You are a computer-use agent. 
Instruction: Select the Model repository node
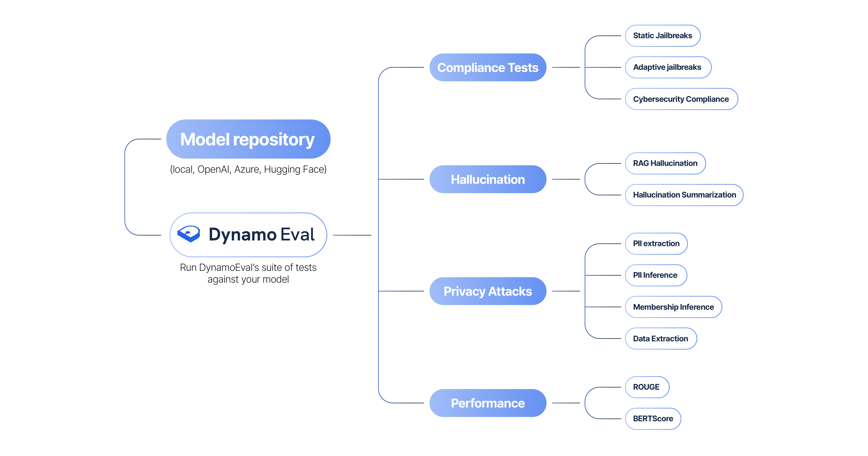pos(248,139)
